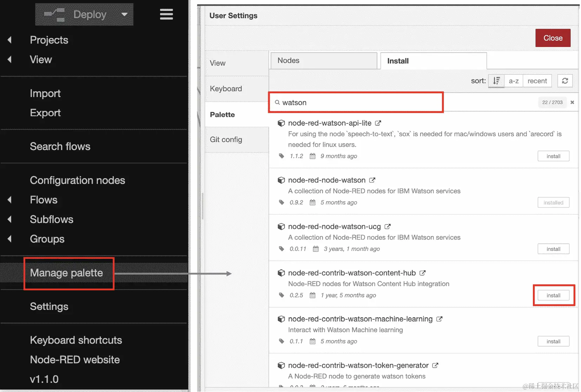Screen dimensions: 581x392
Task: Click the watson-content-hub package icon
Action: (x=281, y=273)
